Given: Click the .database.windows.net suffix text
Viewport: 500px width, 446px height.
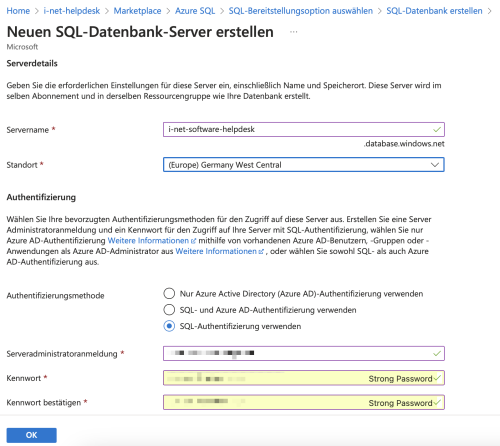Looking at the screenshot, I should pyautogui.click(x=404, y=144).
